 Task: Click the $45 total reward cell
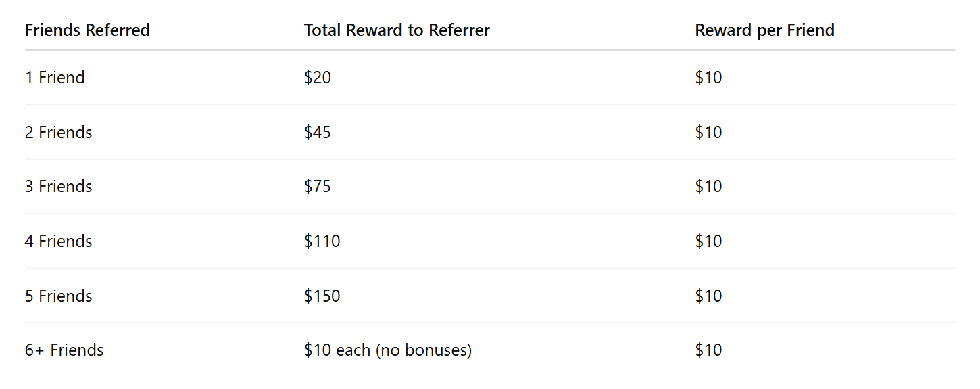click(x=318, y=133)
